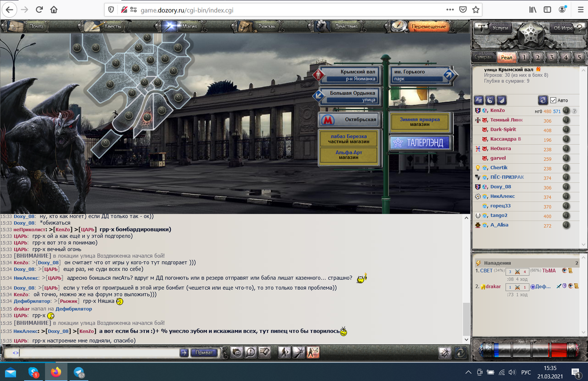Enter the Альфа-Арт shop
The height and width of the screenshot is (381, 588).
pos(349,154)
